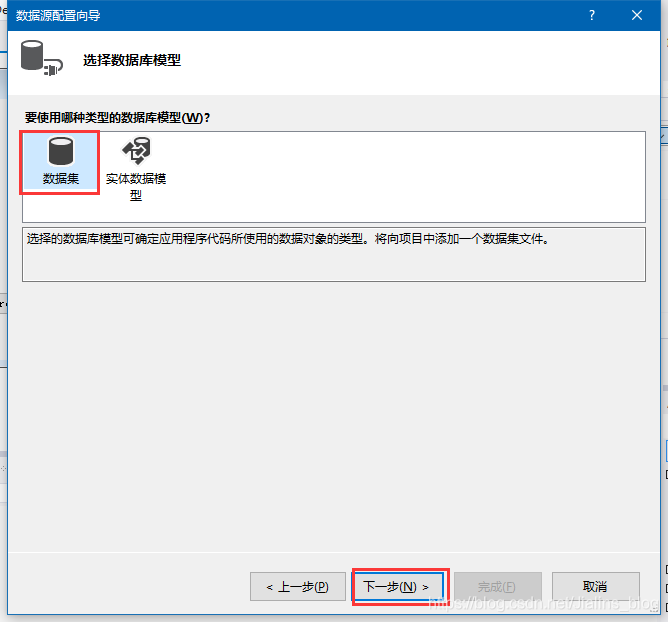
Task: Click the 数据源配置向导 title bar text
Action: tap(58, 16)
